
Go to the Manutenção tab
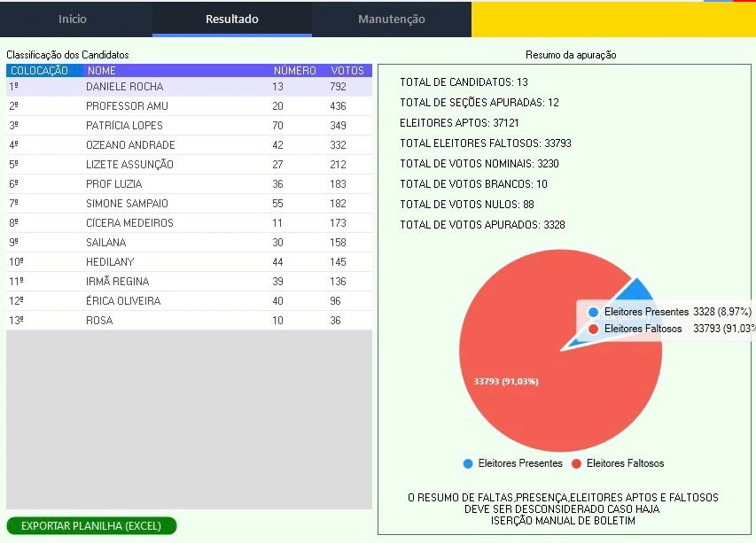point(391,19)
